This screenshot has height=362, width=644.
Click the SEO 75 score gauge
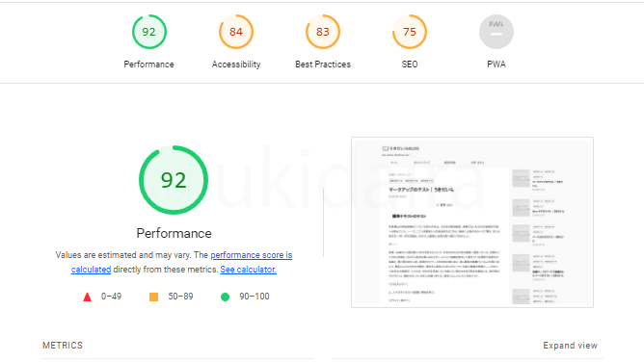[x=410, y=32]
